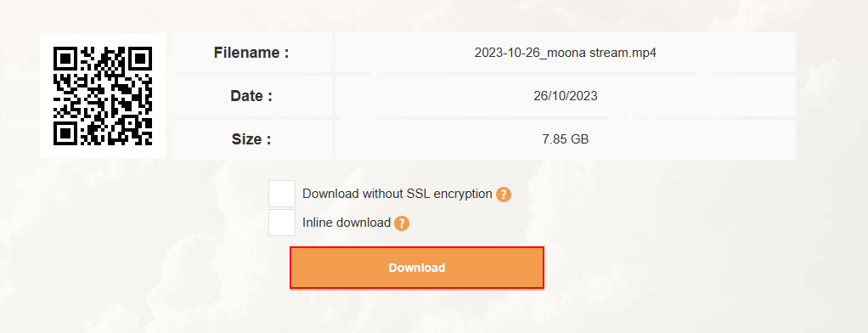The height and width of the screenshot is (333, 868).
Task: Tick the Inline download checkbox
Action: 282,223
